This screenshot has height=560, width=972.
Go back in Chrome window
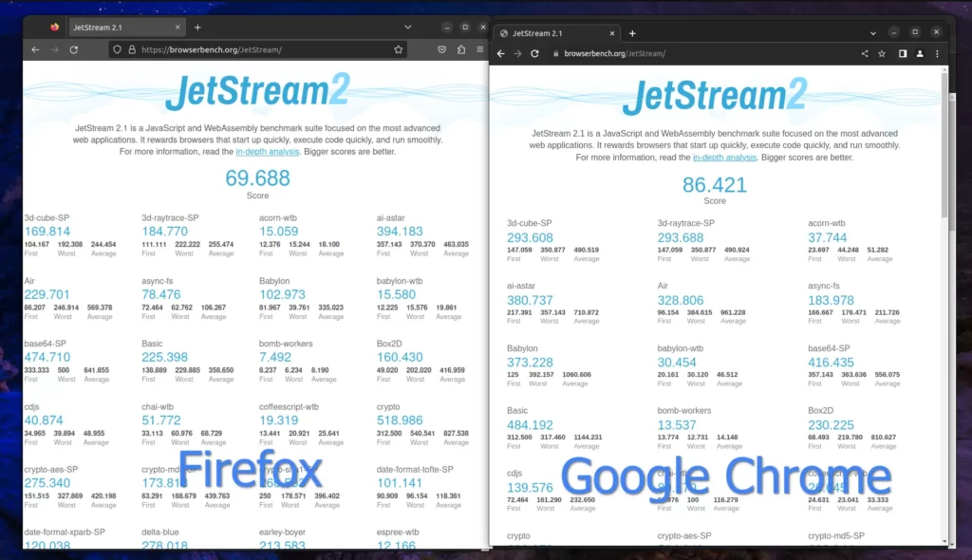501,54
